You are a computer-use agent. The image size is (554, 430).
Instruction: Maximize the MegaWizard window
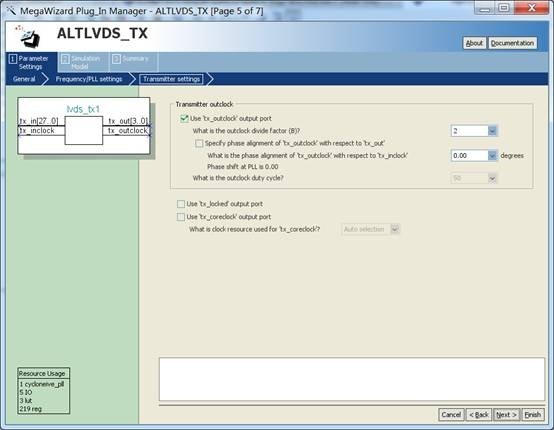504,8
